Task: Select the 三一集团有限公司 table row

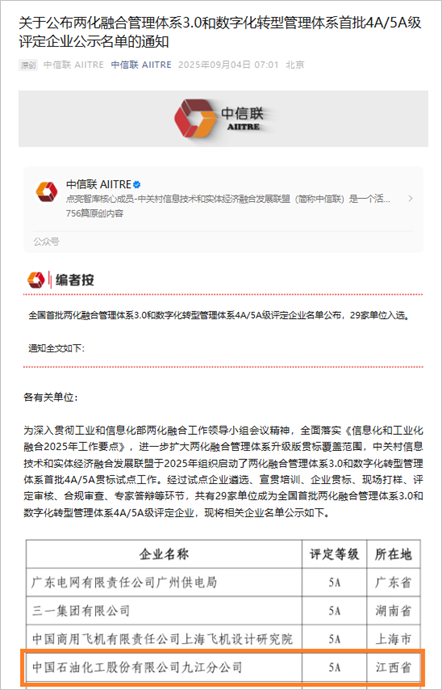Action: coord(223,610)
